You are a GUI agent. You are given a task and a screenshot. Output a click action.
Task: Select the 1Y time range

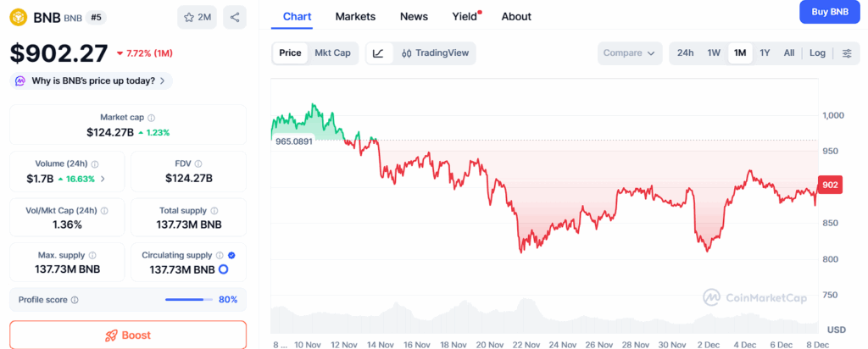tap(765, 53)
